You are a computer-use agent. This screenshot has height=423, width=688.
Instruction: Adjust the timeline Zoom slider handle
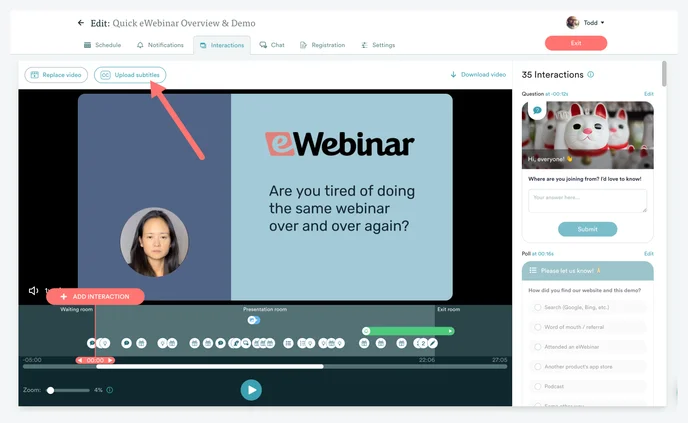pos(51,390)
